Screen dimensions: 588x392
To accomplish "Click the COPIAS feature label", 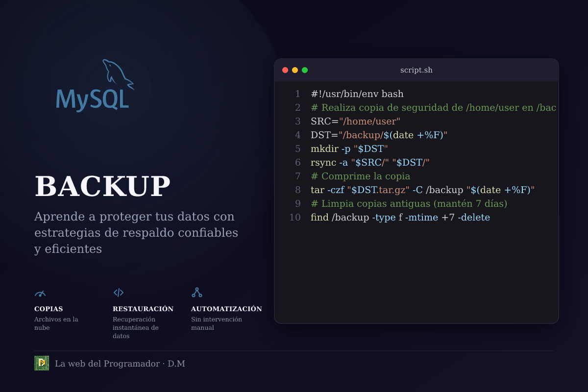I will pos(49,309).
